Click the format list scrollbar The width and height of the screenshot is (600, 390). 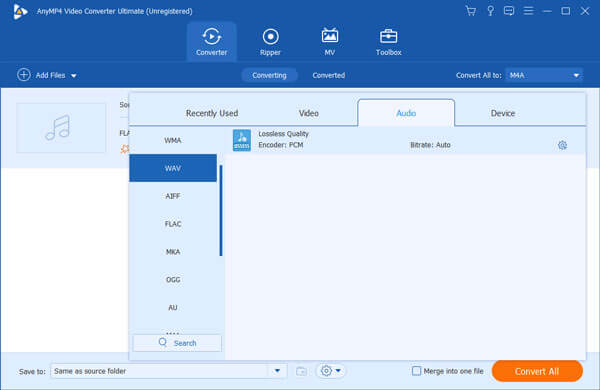221,210
